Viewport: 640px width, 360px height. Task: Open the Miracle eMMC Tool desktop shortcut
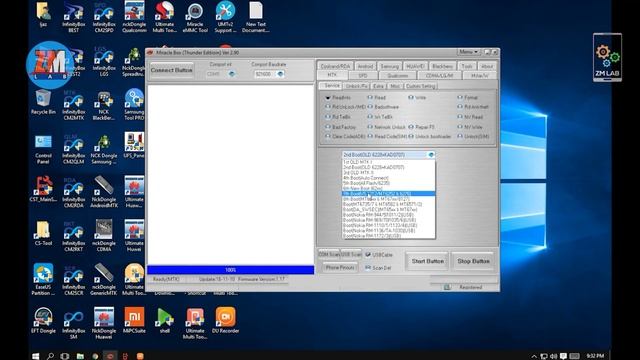click(x=195, y=18)
